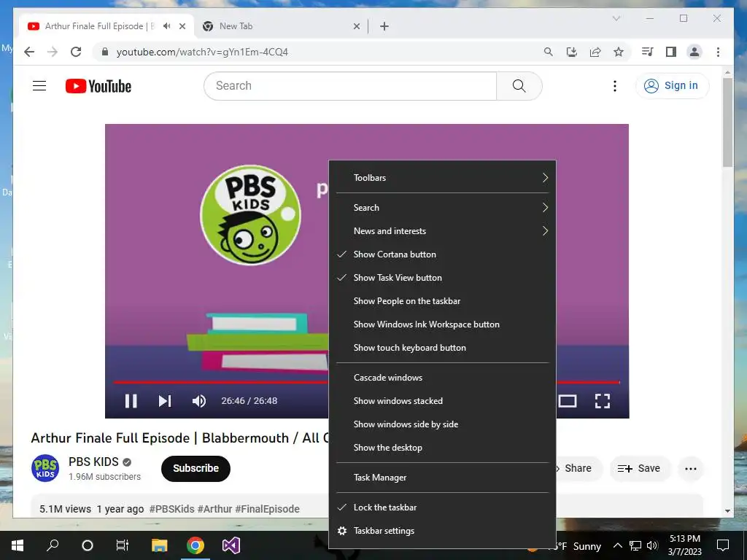Image resolution: width=747 pixels, height=560 pixels.
Task: Click the #PBSKids hashtag
Action: (171, 509)
